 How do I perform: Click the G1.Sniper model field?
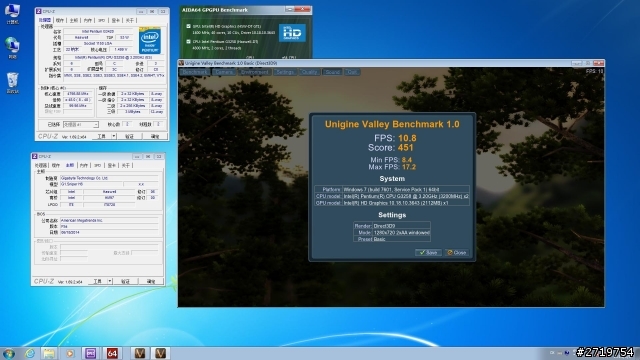(x=91, y=184)
